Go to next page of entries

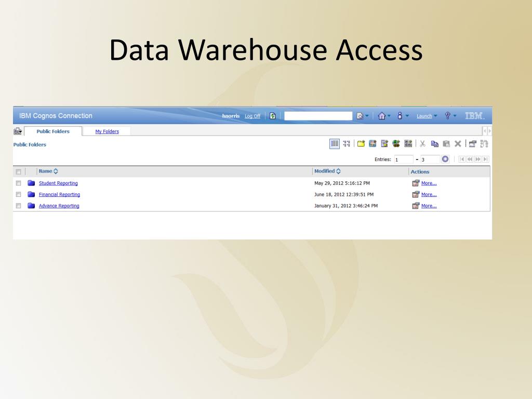point(478,159)
